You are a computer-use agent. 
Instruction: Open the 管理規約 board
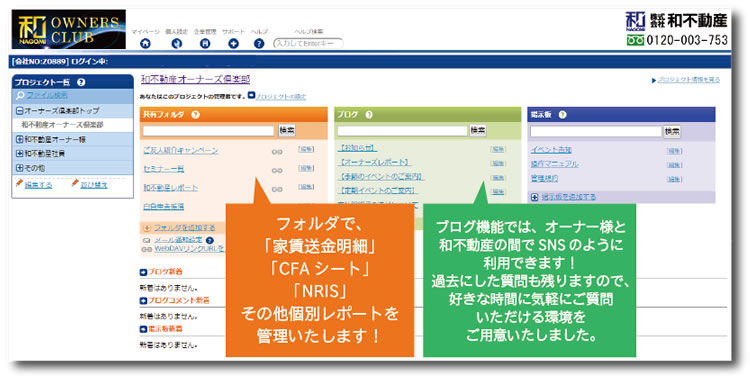(x=544, y=179)
